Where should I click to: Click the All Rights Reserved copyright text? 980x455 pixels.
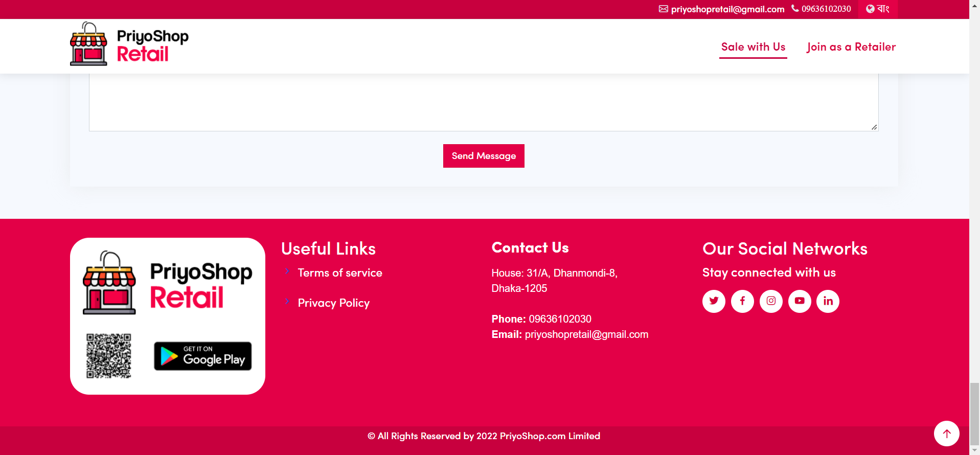(x=484, y=436)
